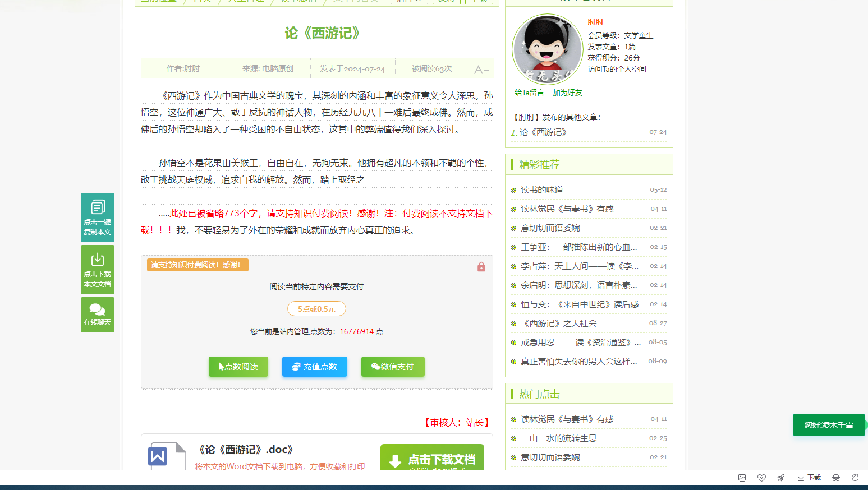
Task: Click the 获得积分：26分 text
Action: click(614, 58)
